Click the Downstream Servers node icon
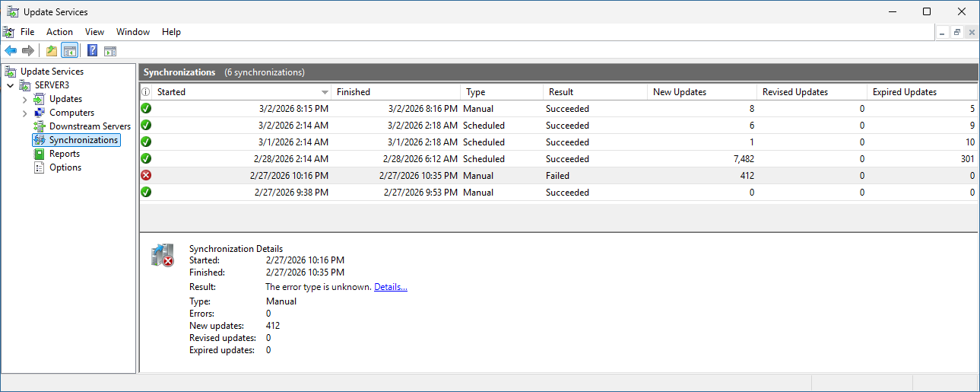The image size is (980, 392). pos(40,126)
